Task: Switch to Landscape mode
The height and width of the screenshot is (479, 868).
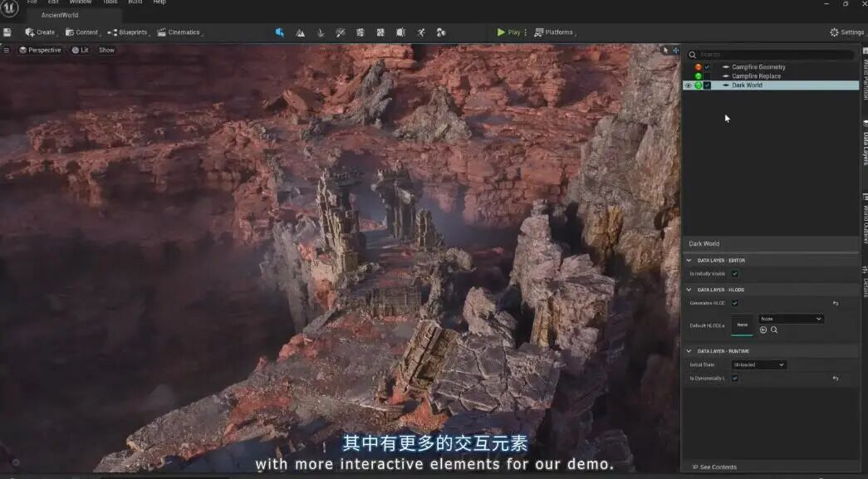Action: 300,32
